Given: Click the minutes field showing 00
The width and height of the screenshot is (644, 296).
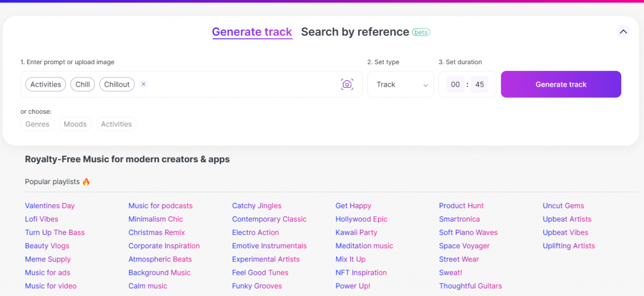Looking at the screenshot, I should click(455, 85).
